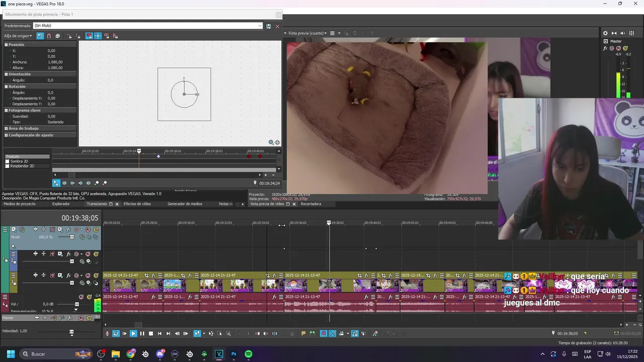The width and height of the screenshot is (644, 362).
Task: Go to end of project
Action: click(168, 333)
